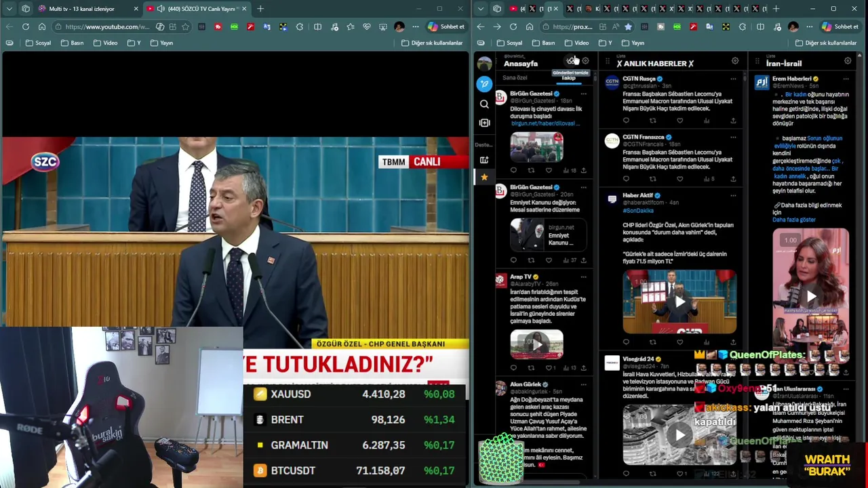Click Sohbet et Copilot button in YouTube window
Viewport: 868px width, 488px height.
[446, 26]
